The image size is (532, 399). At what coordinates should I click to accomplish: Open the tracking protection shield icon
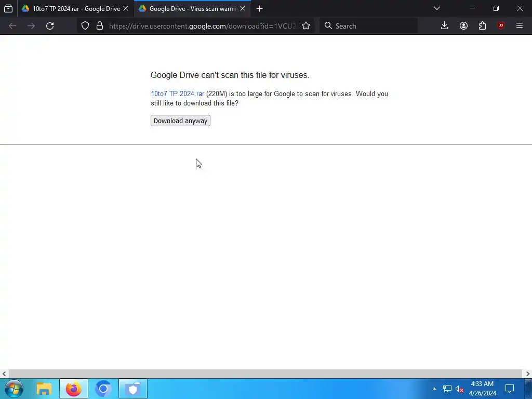(85, 26)
